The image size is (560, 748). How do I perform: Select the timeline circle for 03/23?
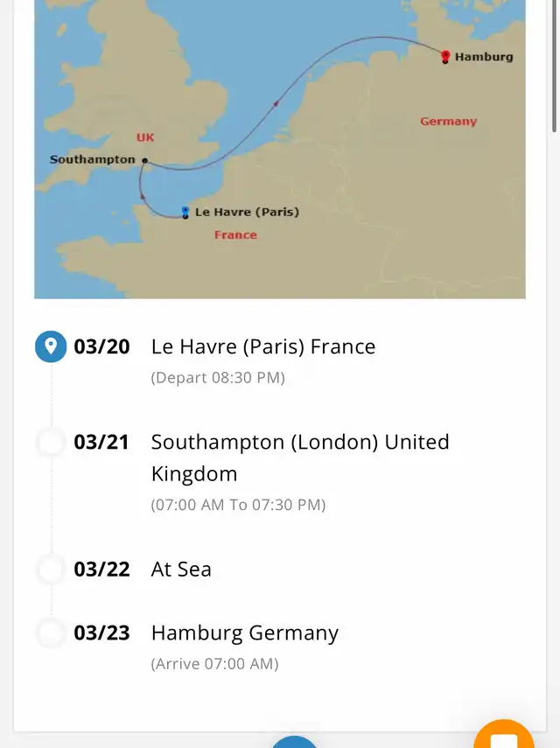tap(51, 633)
